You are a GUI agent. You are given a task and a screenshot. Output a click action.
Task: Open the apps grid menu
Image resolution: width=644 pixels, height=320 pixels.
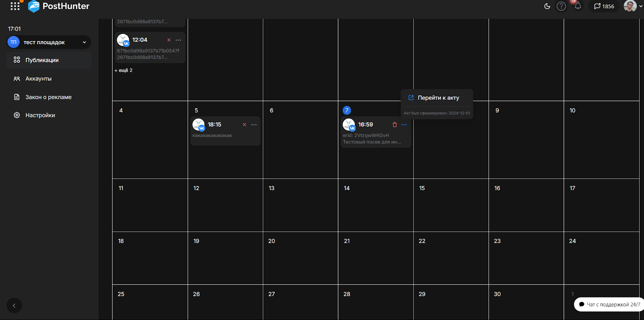pos(15,6)
